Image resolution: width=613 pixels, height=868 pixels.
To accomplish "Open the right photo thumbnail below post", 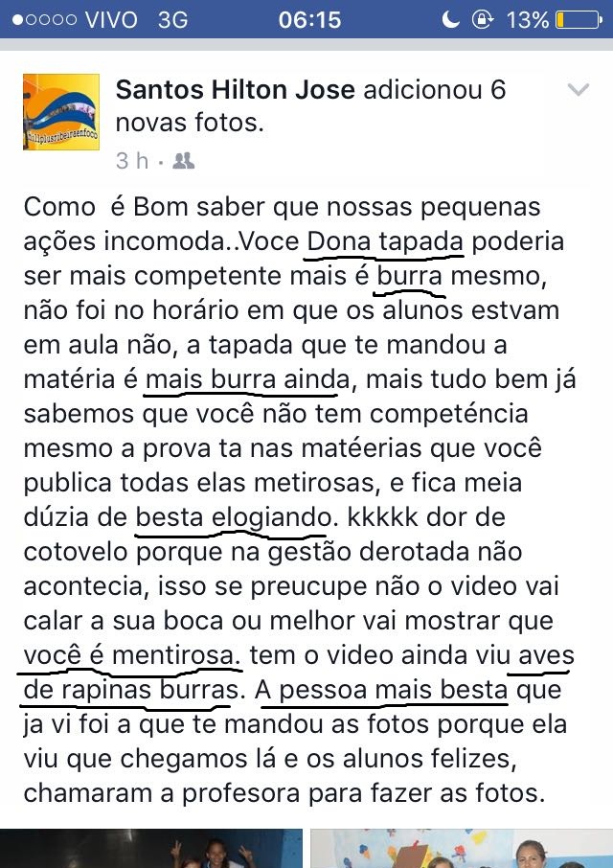I will 462,848.
